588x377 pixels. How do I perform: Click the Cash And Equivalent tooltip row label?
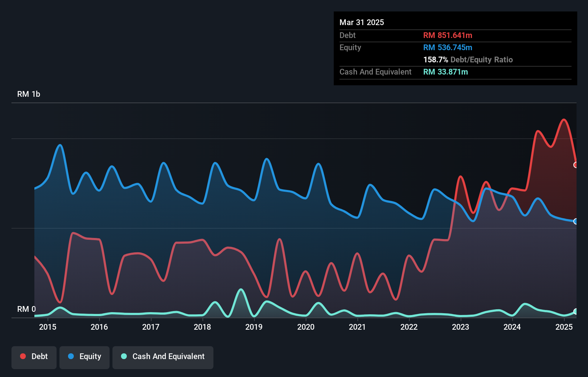pyautogui.click(x=375, y=72)
